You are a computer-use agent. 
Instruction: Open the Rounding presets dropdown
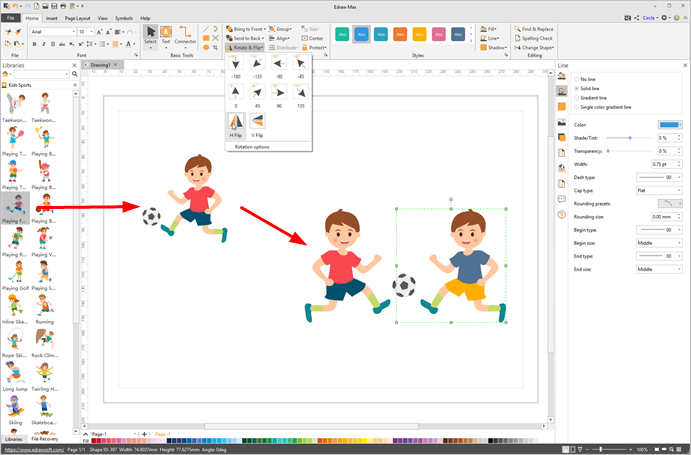670,203
